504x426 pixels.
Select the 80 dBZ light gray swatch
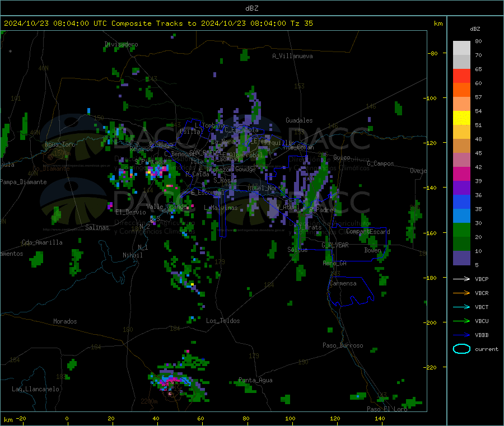(x=461, y=48)
